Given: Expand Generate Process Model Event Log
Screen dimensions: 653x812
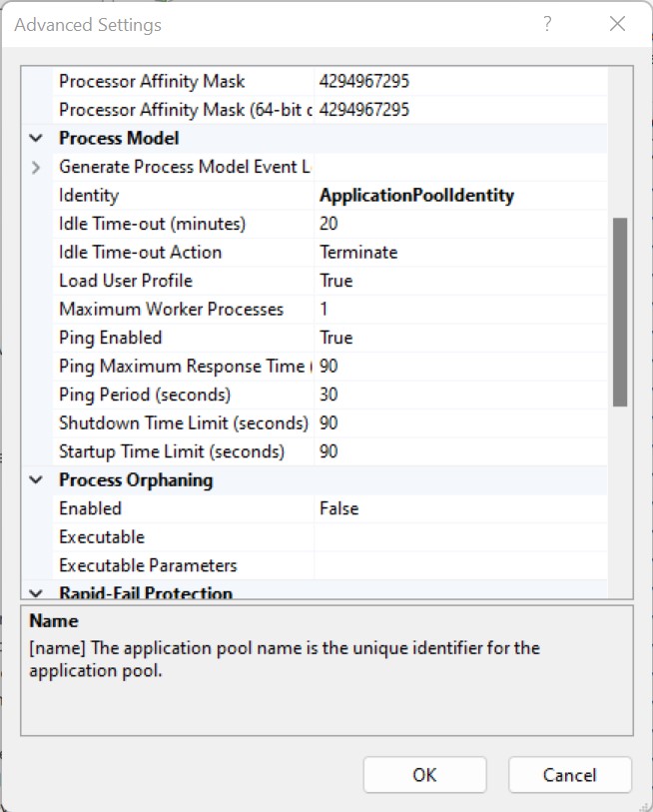Looking at the screenshot, I should (x=35, y=166).
